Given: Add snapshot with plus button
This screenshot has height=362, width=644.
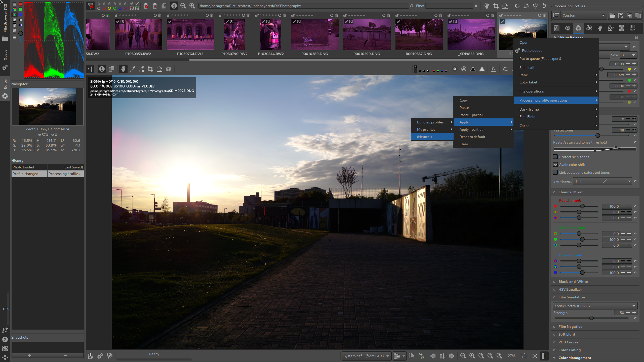Looking at the screenshot, I should point(29,355).
